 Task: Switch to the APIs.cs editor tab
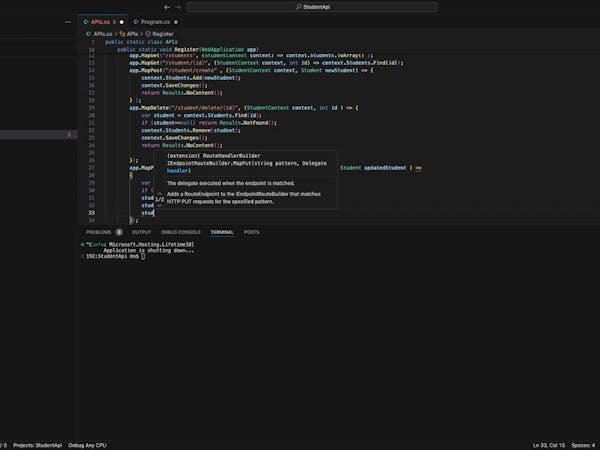click(100, 22)
